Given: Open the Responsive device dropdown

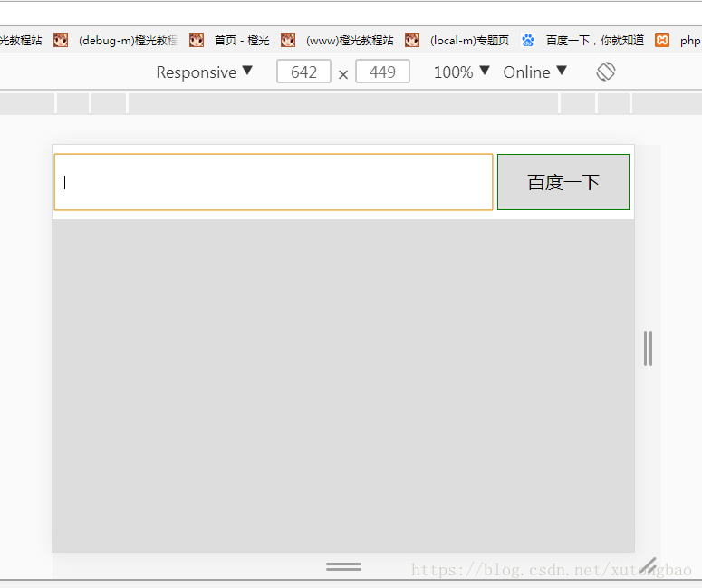Looking at the screenshot, I should (x=205, y=72).
